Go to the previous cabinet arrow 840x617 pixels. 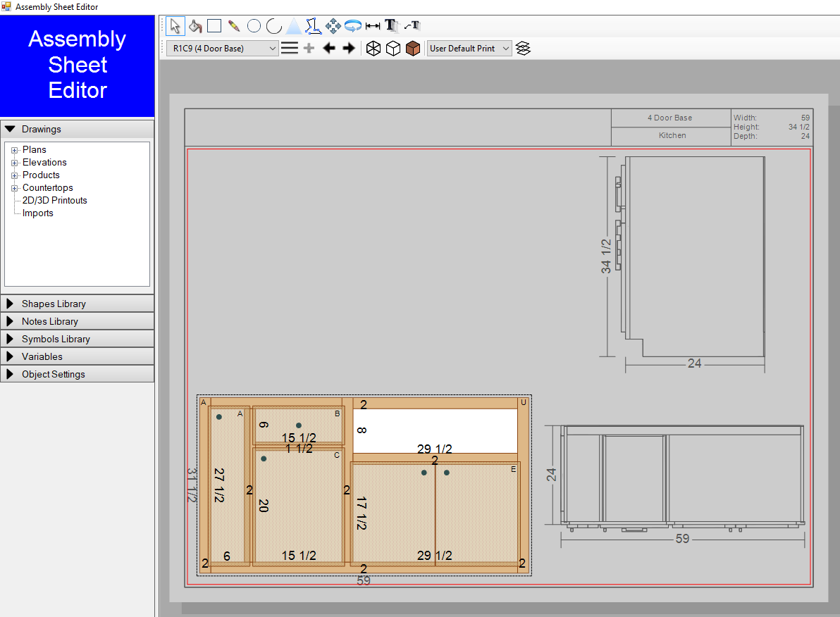tap(328, 49)
